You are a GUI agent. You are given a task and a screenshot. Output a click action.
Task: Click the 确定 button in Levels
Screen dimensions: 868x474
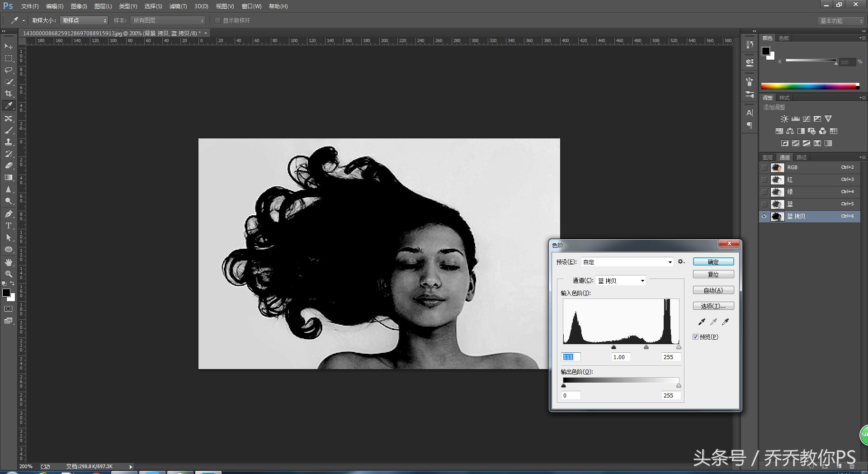[713, 262]
